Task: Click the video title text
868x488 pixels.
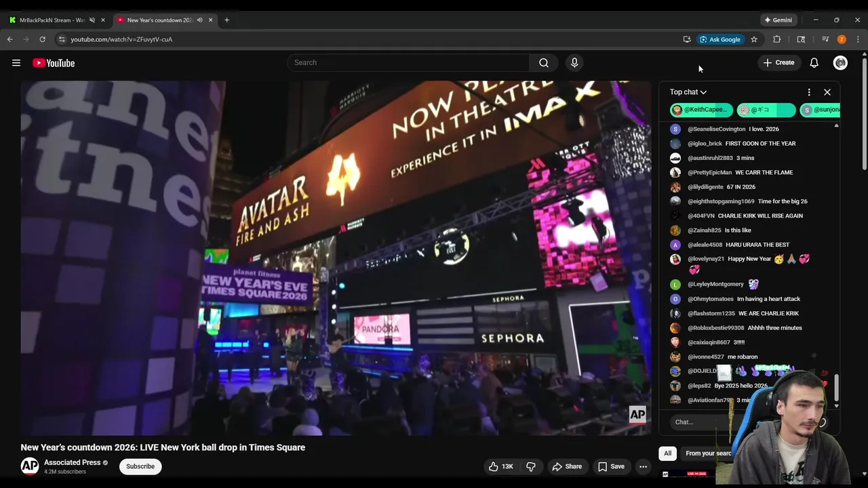Action: pos(163,447)
